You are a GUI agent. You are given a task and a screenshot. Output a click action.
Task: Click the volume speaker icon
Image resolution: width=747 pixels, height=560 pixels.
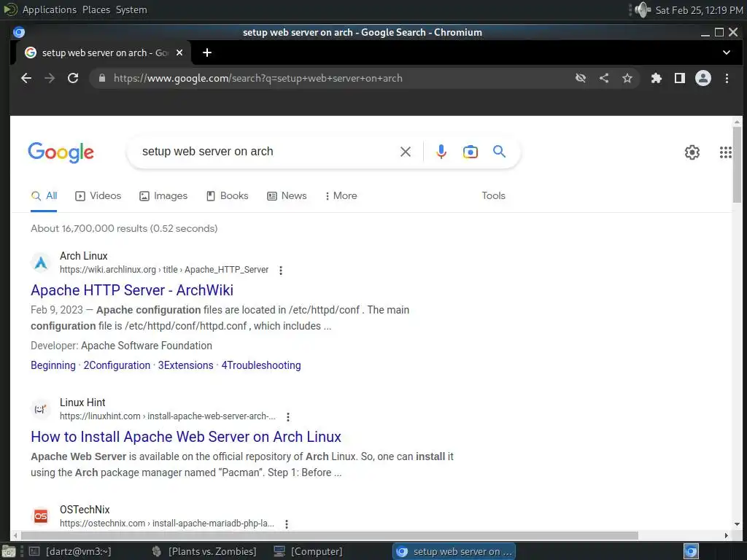(x=643, y=9)
